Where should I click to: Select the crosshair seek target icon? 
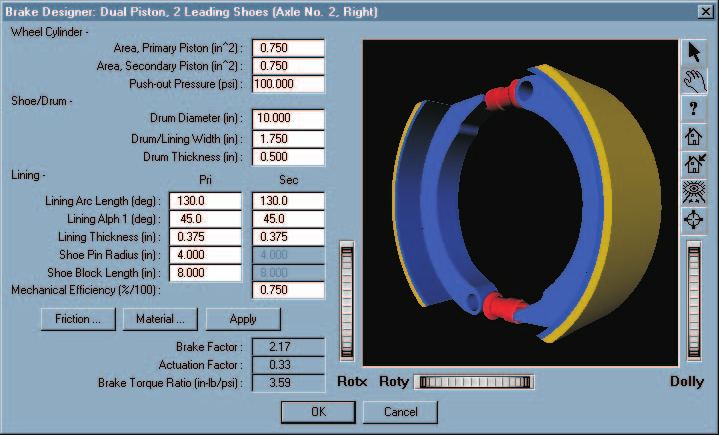click(694, 220)
